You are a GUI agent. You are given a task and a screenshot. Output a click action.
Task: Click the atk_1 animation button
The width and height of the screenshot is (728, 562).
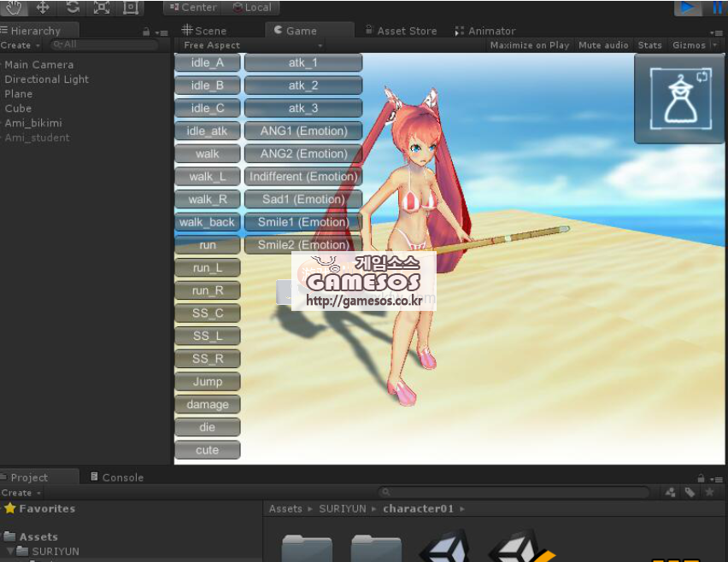pyautogui.click(x=303, y=62)
